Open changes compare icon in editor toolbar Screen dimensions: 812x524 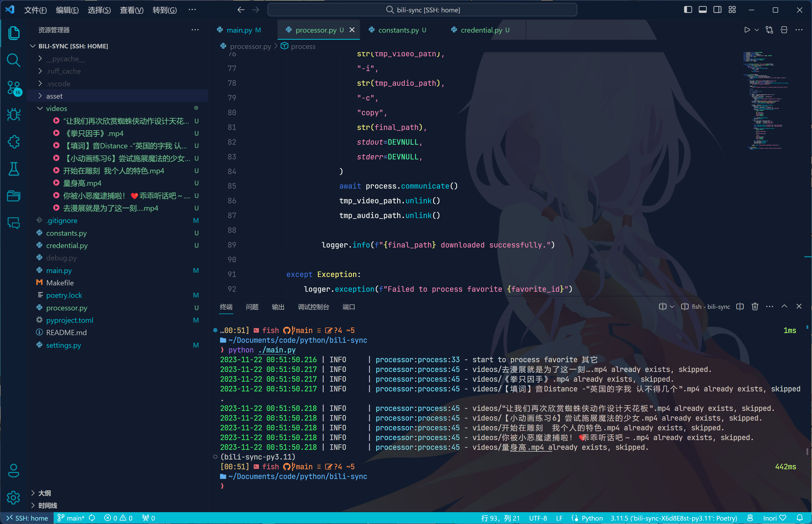[x=769, y=30]
